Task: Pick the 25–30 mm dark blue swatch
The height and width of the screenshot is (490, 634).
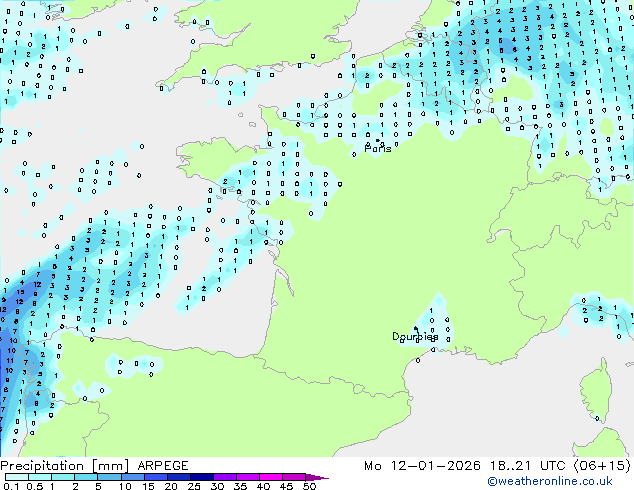Action: (x=202, y=477)
